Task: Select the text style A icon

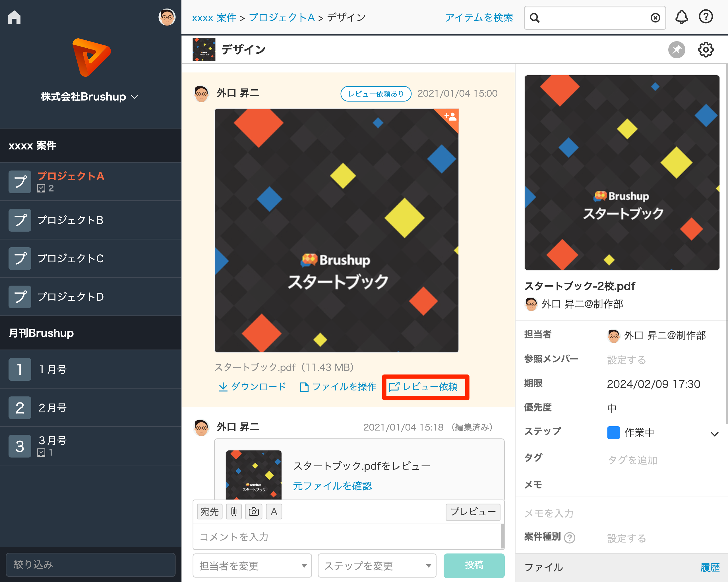Action: [274, 511]
